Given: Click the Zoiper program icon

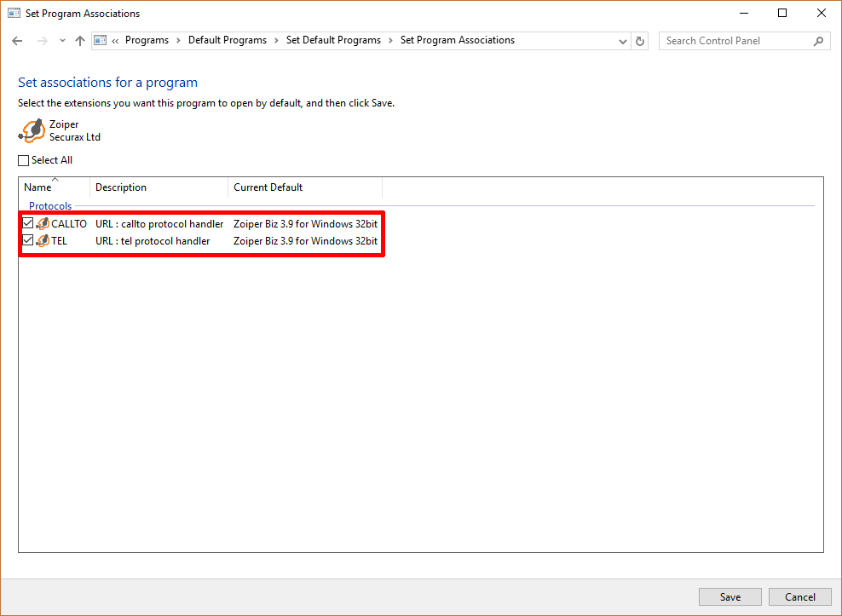Looking at the screenshot, I should click(x=32, y=130).
